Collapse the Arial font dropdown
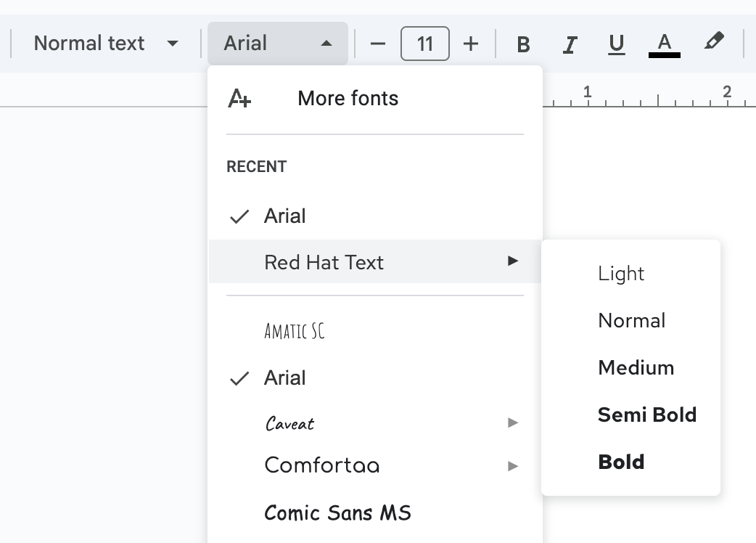Viewport: 756px width, 543px height. 278,44
